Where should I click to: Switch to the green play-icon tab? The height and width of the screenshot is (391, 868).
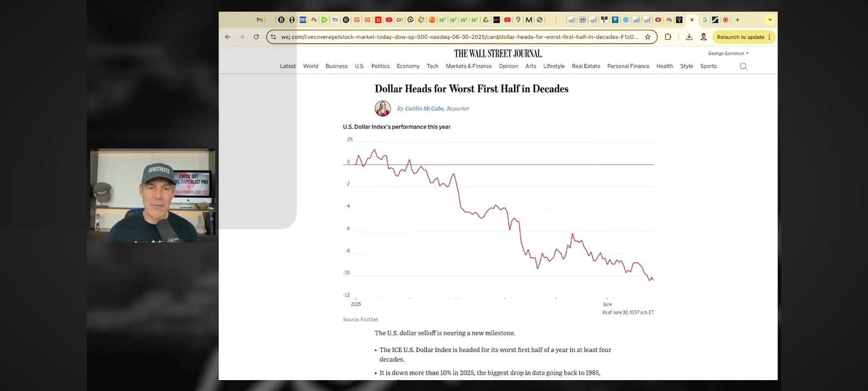point(324,20)
